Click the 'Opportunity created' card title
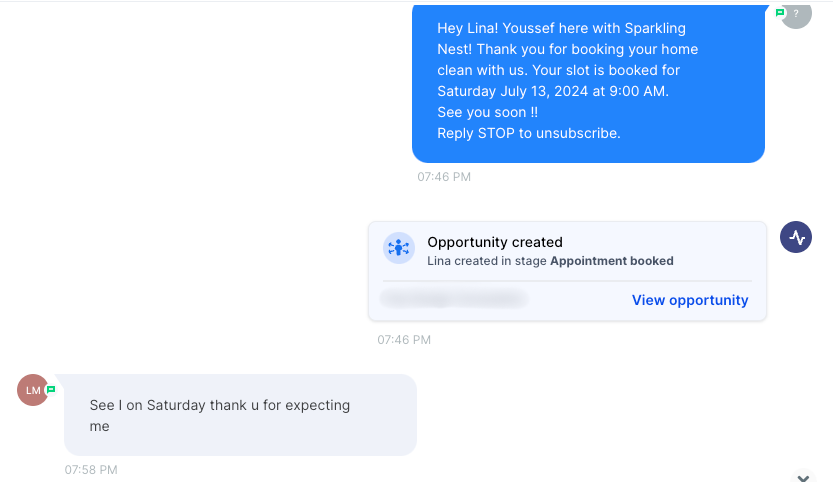Image resolution: width=833 pixels, height=482 pixels. [x=495, y=242]
